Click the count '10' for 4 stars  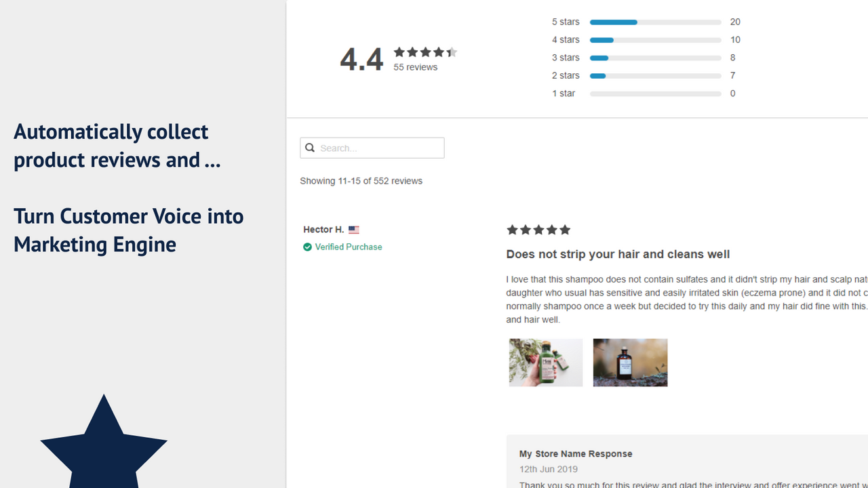pyautogui.click(x=735, y=40)
